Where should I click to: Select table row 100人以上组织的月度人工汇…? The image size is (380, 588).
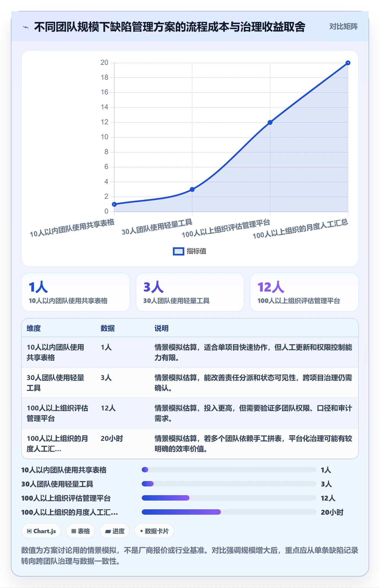pos(190,444)
